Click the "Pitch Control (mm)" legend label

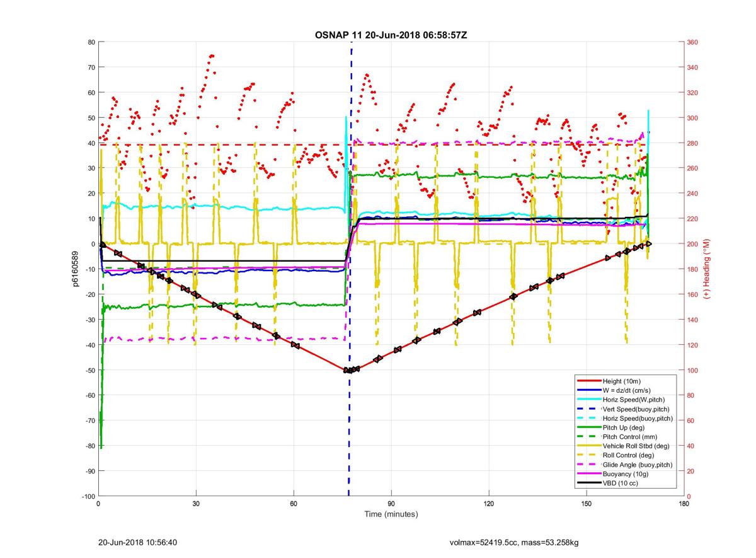pyautogui.click(x=629, y=436)
